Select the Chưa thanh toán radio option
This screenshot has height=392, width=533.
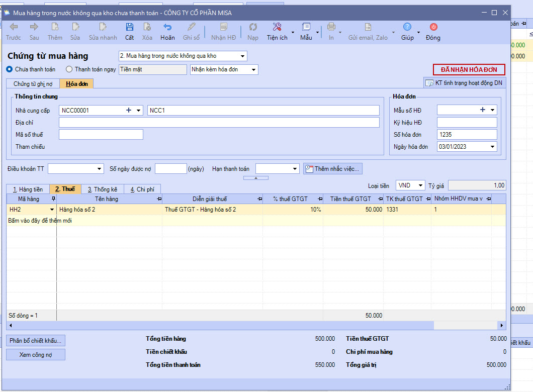[10, 69]
